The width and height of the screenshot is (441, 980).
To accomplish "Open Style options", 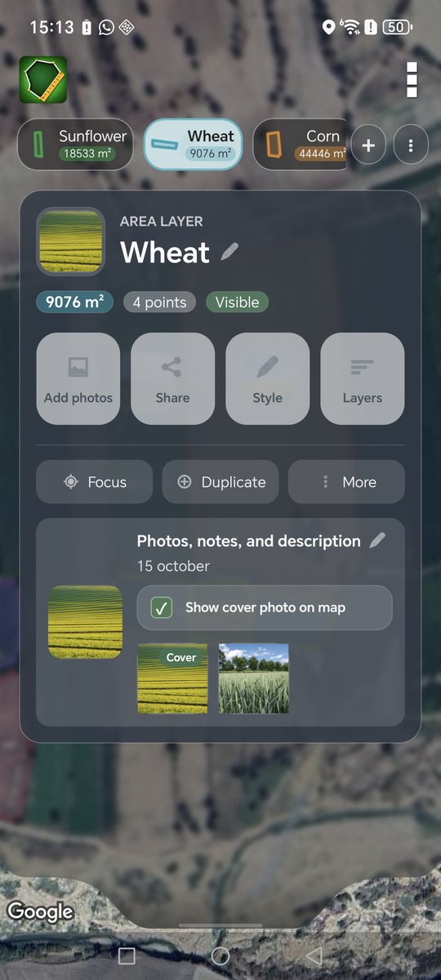I will [267, 378].
